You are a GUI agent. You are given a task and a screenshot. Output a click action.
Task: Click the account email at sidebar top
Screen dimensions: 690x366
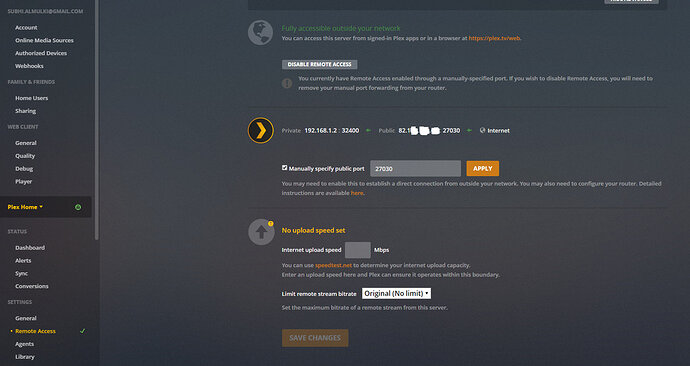pos(45,11)
